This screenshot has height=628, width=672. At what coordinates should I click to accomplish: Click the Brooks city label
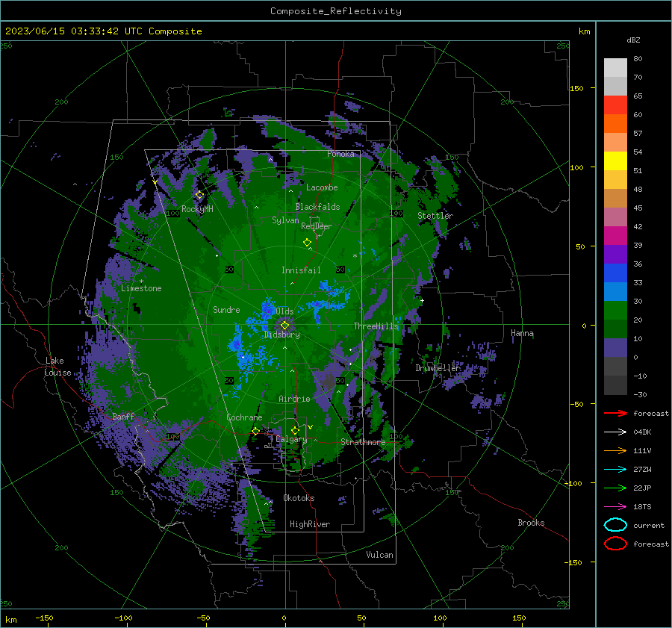pos(531,523)
